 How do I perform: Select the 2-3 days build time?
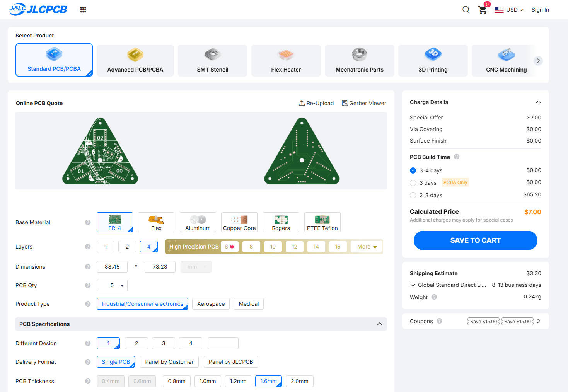[413, 195]
